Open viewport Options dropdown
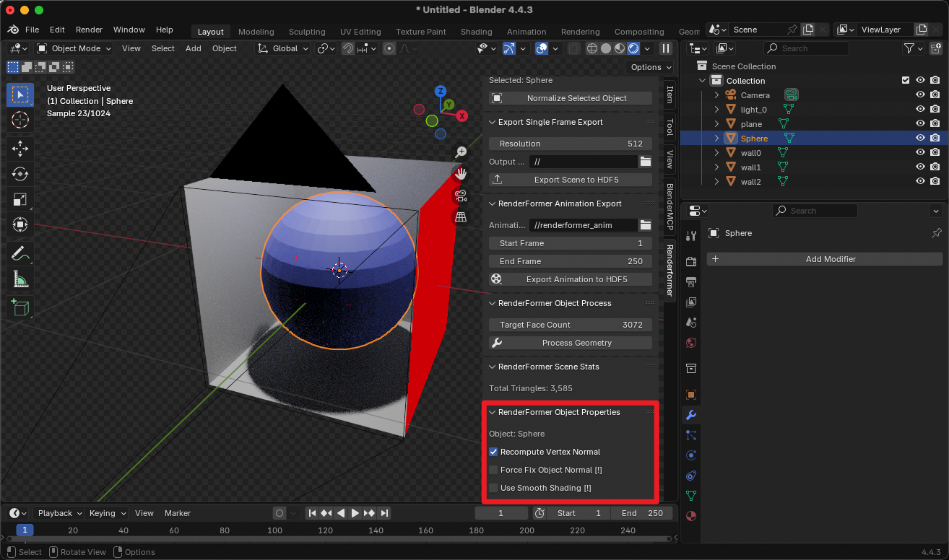 click(x=650, y=67)
